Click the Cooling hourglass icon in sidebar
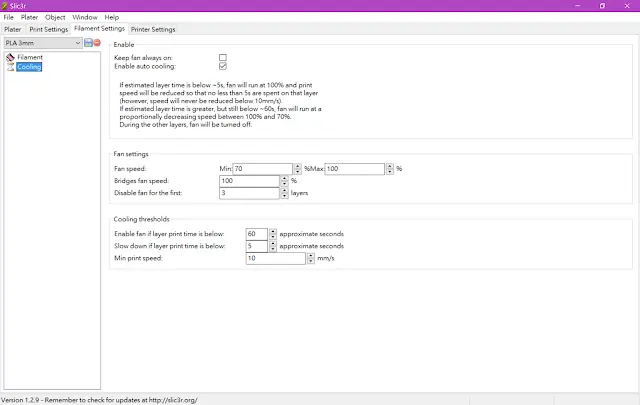Viewport: 640px width, 405px height. (x=11, y=67)
